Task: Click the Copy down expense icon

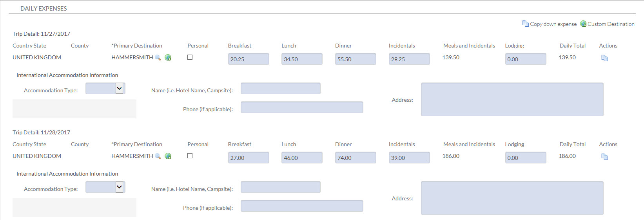Action: 525,24
